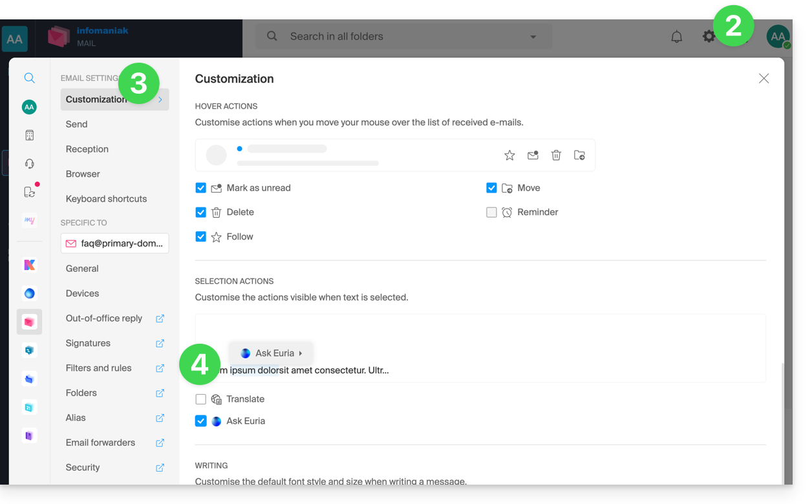This screenshot has width=812, height=504.
Task: Open settings via the gear icon
Action: tap(709, 37)
